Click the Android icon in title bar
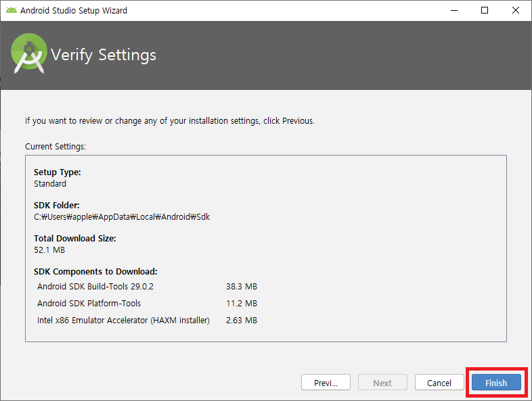Image resolution: width=532 pixels, height=401 pixels. pyautogui.click(x=12, y=10)
